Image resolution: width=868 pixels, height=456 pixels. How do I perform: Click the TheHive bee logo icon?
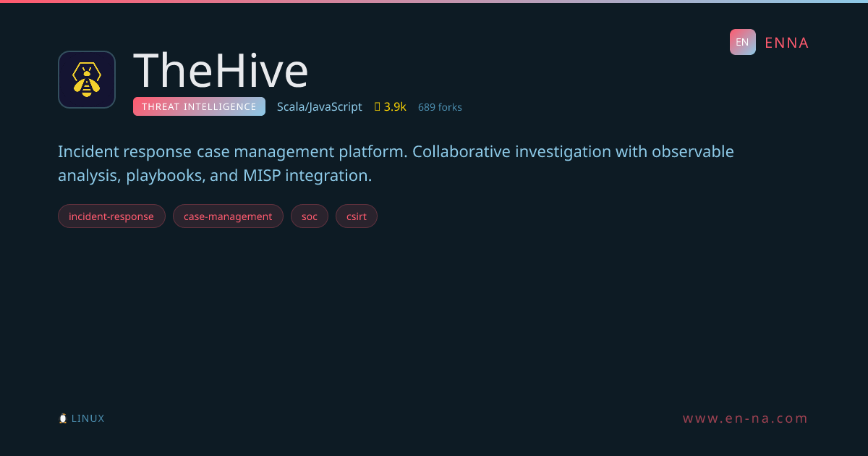(87, 80)
